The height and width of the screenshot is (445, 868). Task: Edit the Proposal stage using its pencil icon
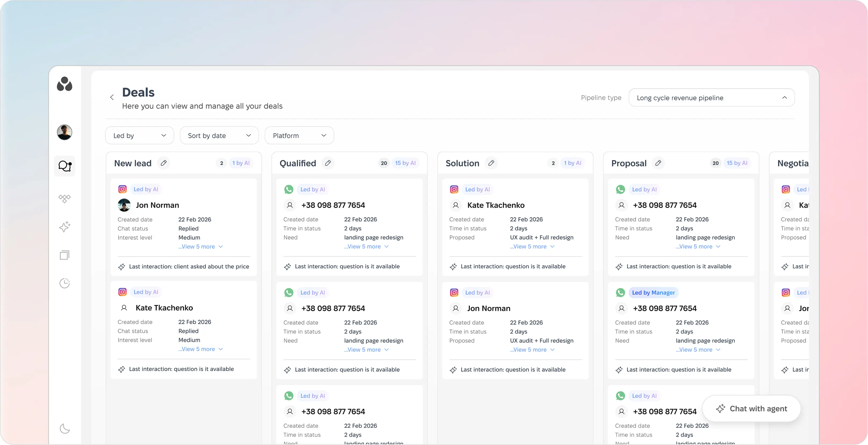click(658, 163)
